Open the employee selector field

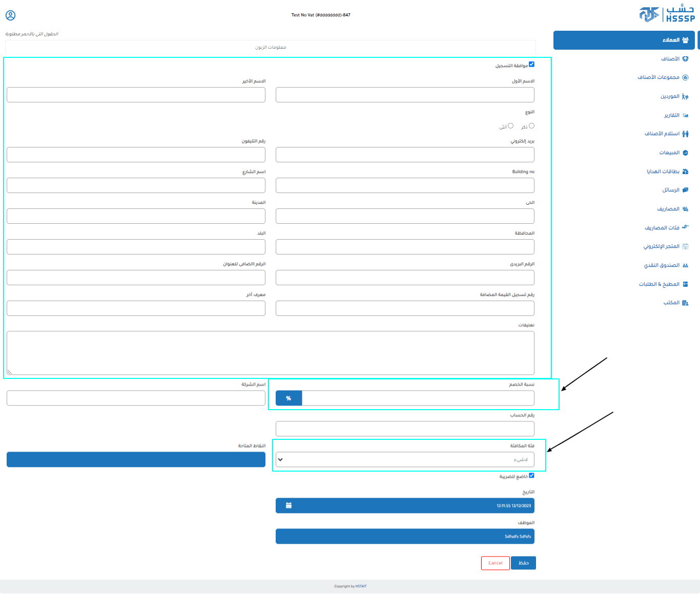coord(405,536)
